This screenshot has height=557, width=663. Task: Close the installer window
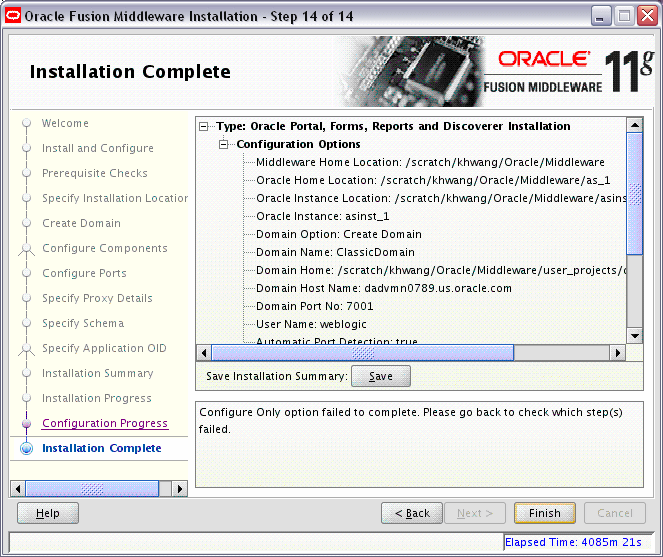coord(648,16)
